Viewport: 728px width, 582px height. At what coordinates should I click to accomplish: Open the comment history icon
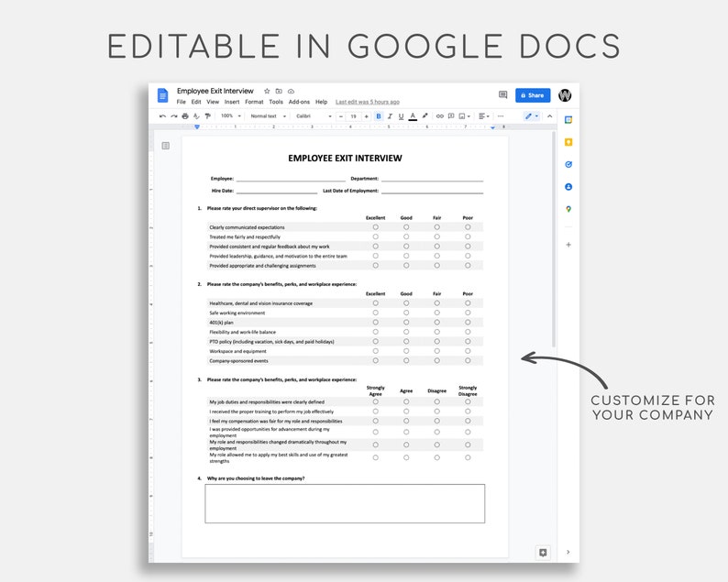502,95
